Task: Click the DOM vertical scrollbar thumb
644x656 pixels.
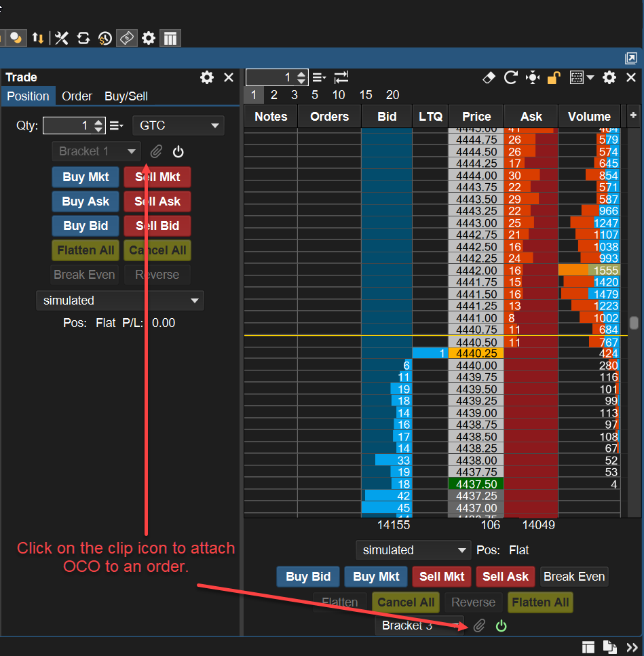Action: [x=634, y=323]
